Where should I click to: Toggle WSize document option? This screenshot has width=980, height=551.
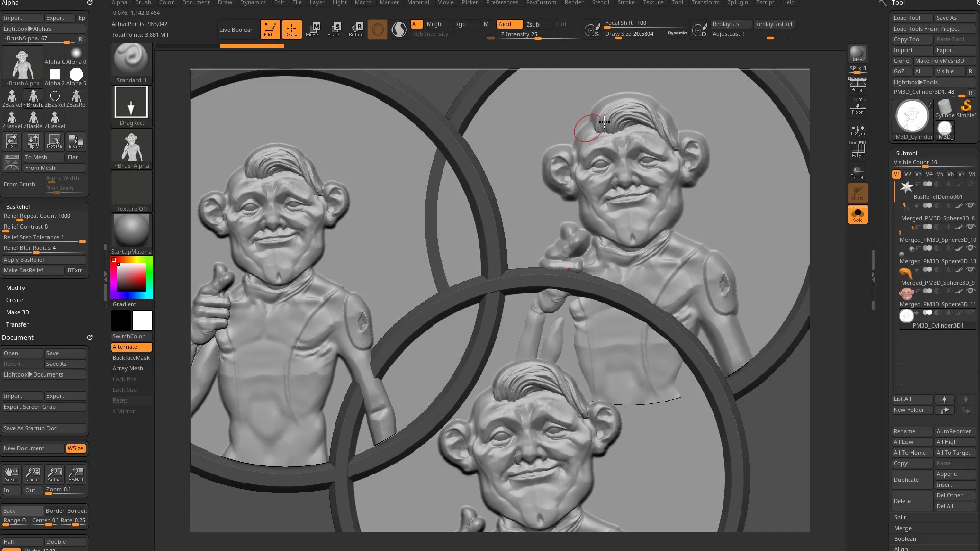click(76, 448)
